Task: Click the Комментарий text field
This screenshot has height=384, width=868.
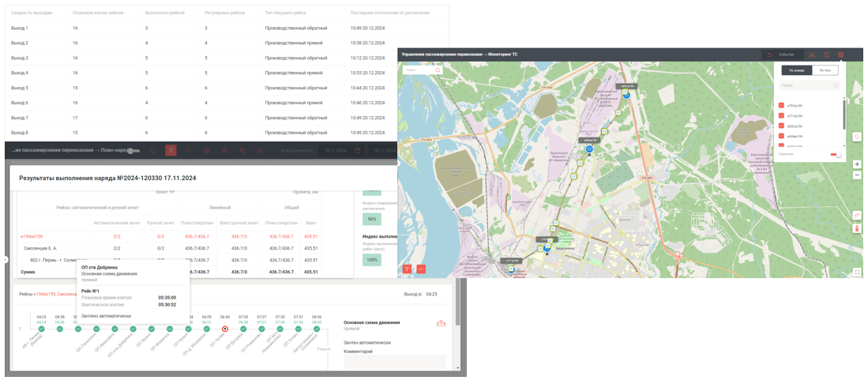Action: 394,362
